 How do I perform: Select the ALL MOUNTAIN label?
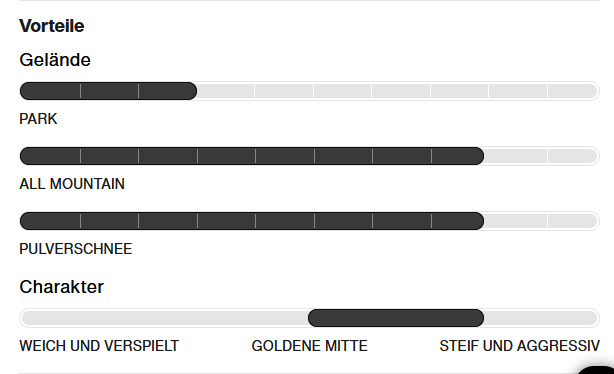pos(72,184)
